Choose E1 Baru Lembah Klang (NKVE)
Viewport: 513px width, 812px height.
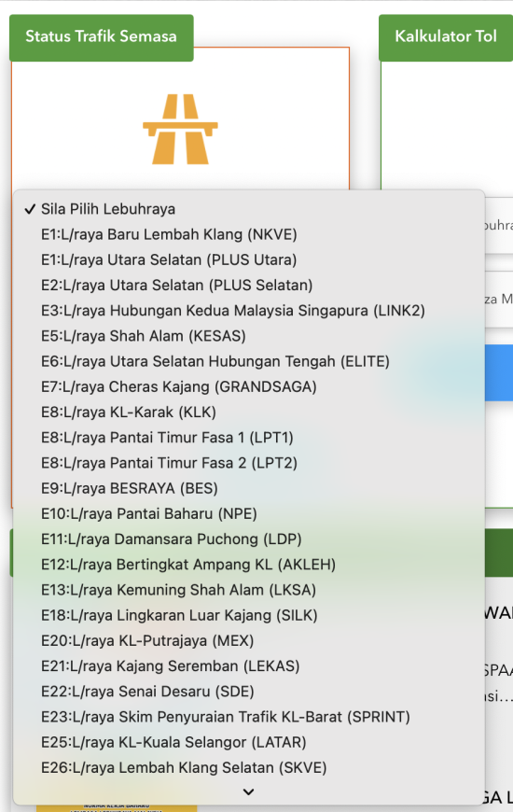[x=249, y=234]
